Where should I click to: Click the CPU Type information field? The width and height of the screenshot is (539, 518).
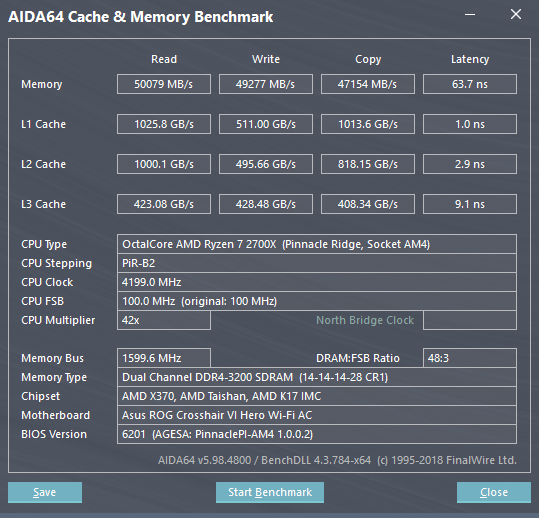tap(317, 244)
